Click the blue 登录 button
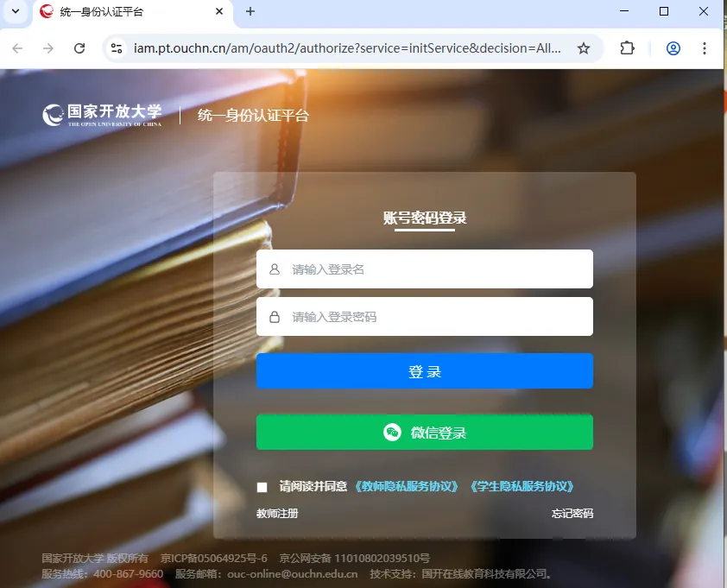 425,371
